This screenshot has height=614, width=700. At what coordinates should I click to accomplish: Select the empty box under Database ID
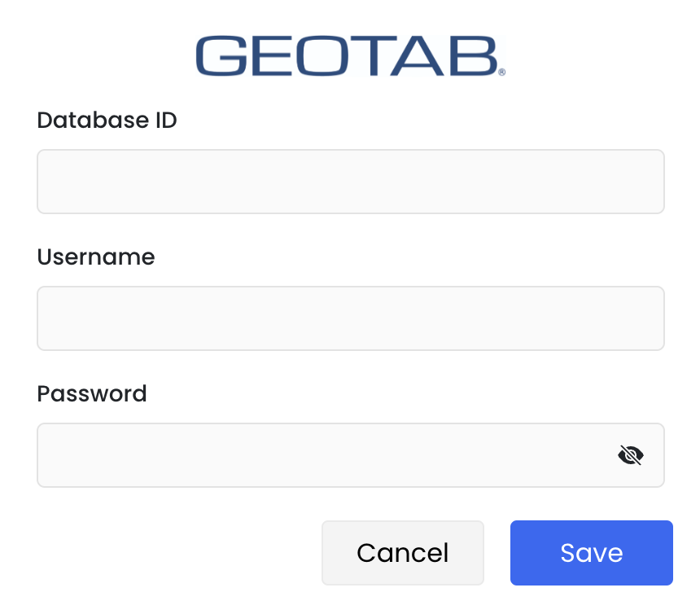pos(350,182)
